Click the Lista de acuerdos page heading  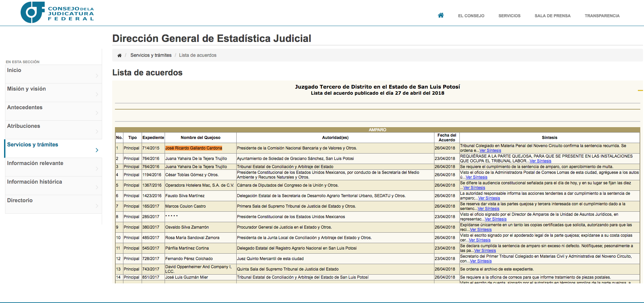pyautogui.click(x=147, y=73)
